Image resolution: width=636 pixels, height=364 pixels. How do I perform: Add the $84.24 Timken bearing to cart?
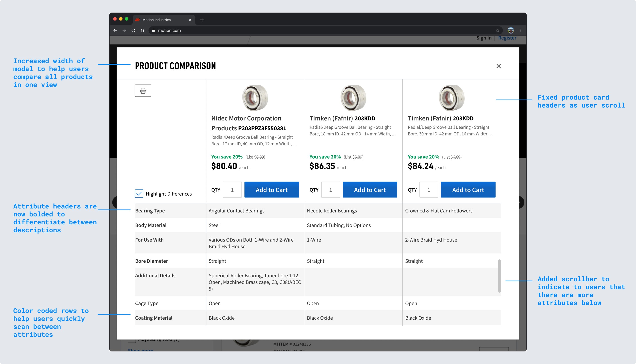click(x=468, y=190)
